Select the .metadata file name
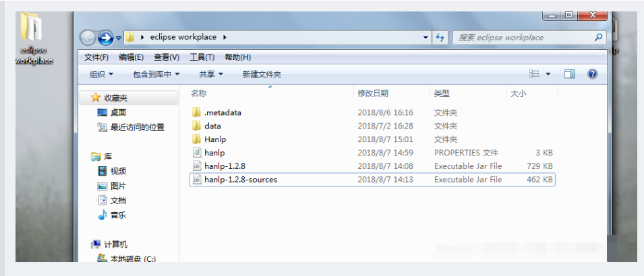 tap(223, 112)
